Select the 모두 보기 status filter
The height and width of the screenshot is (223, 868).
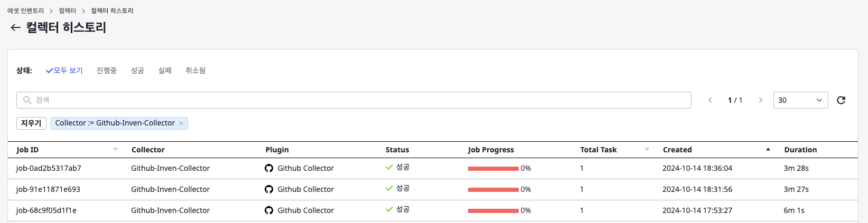click(64, 71)
